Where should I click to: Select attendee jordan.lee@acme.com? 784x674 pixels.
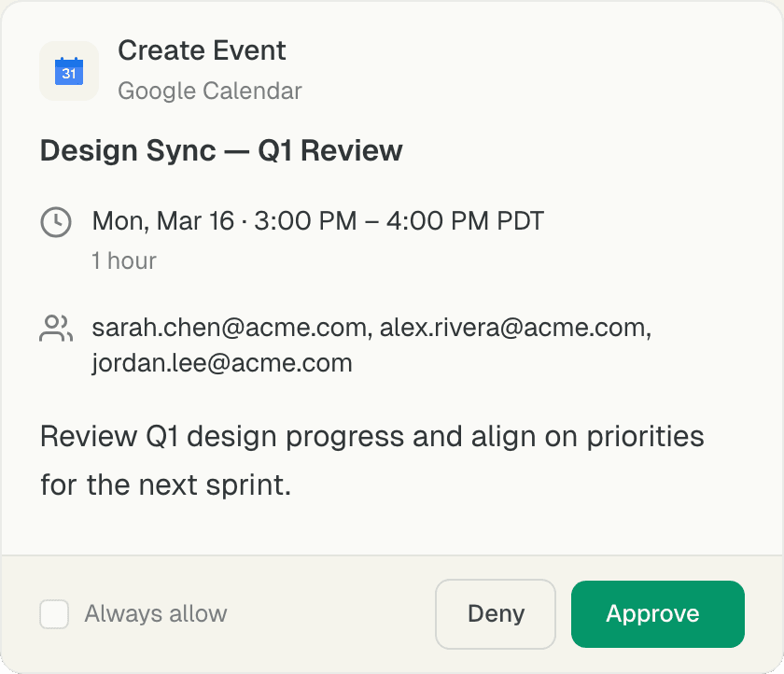coord(222,362)
